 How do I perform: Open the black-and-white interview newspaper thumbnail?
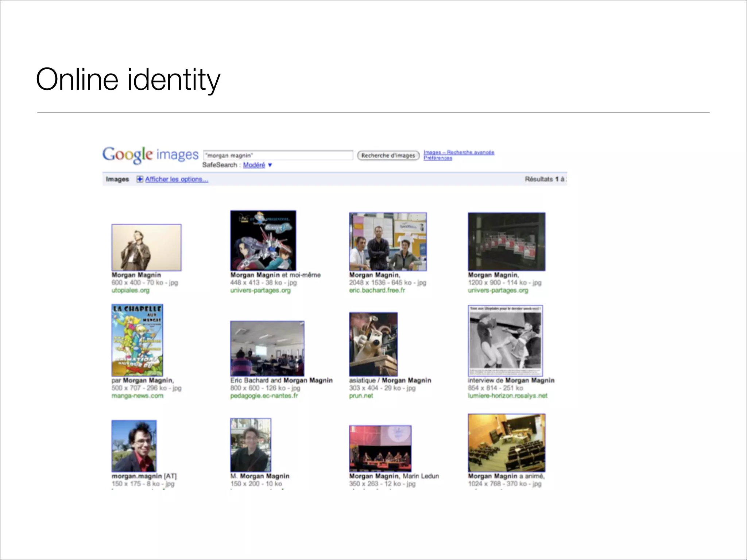coord(505,341)
